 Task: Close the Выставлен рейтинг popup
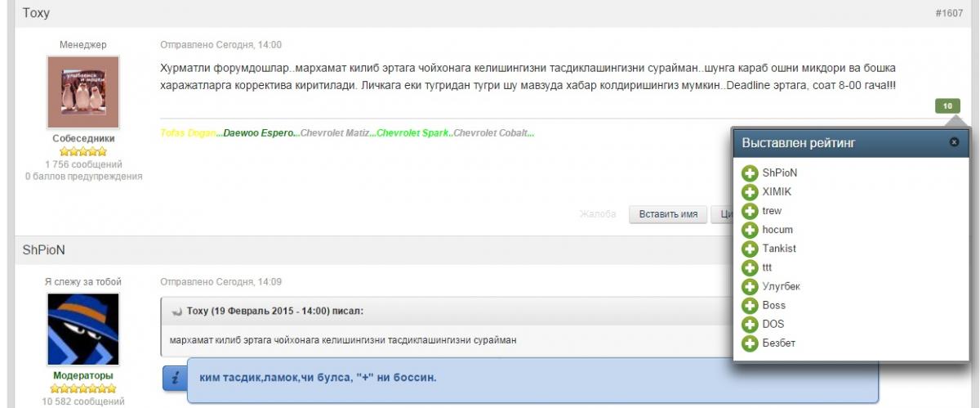point(954,142)
